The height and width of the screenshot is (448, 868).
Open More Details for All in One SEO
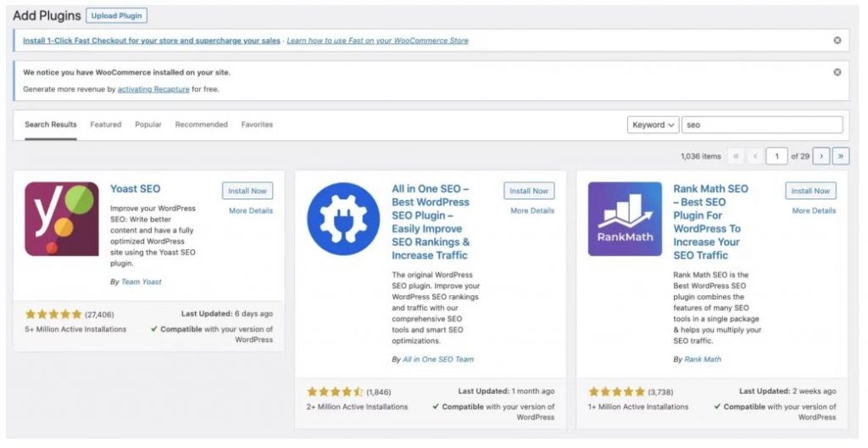pos(532,210)
